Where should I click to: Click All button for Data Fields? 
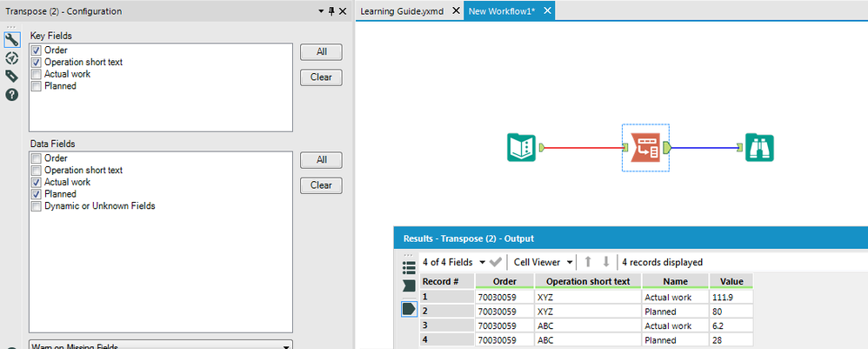coord(321,160)
